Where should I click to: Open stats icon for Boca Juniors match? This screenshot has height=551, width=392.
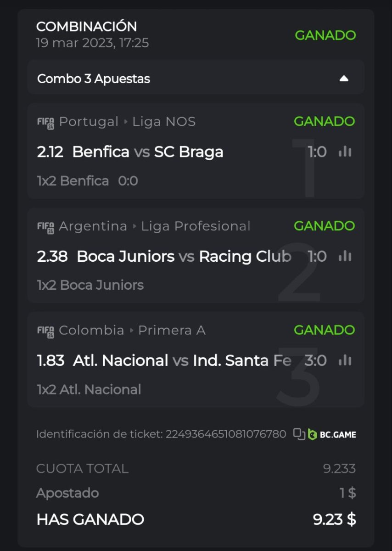[x=345, y=256]
